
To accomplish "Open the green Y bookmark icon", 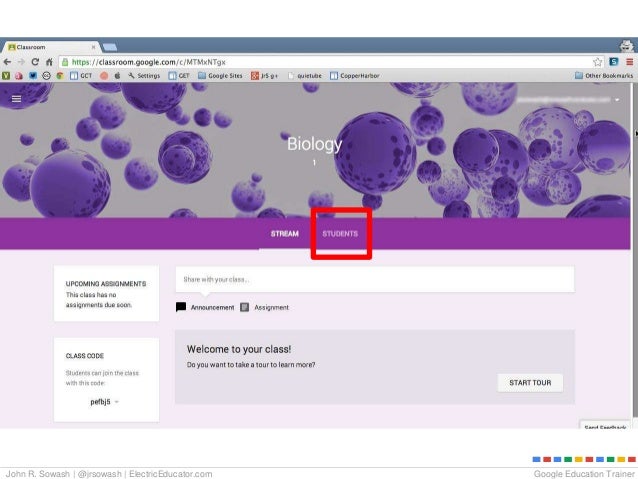I will [x=6, y=76].
